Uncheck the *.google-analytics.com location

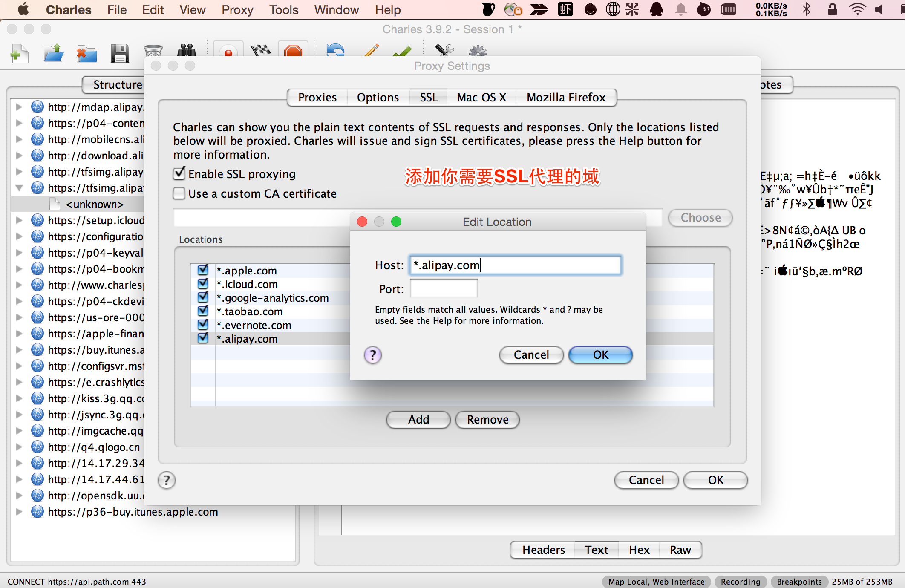[203, 297]
